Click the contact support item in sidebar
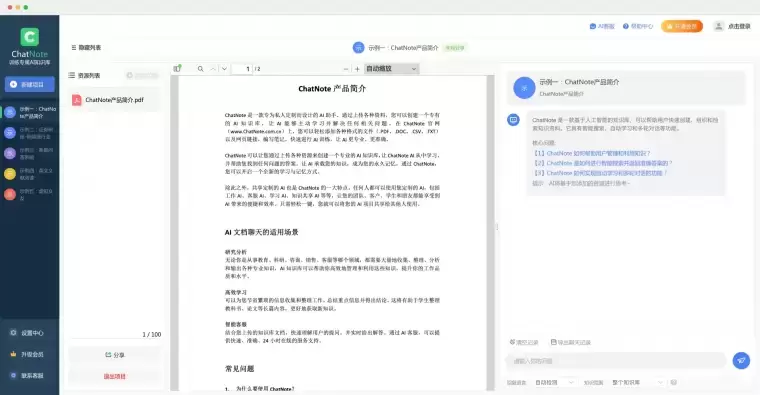This screenshot has width=760, height=395. point(28,376)
